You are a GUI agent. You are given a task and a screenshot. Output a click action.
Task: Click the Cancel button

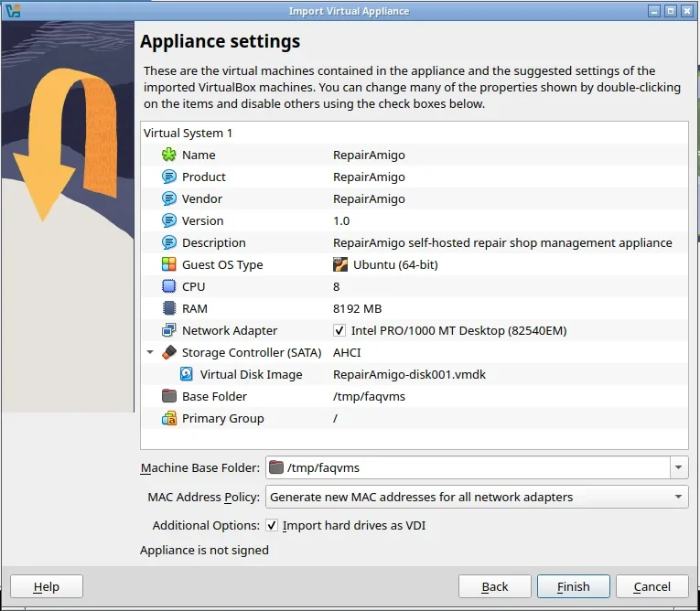[652, 586]
